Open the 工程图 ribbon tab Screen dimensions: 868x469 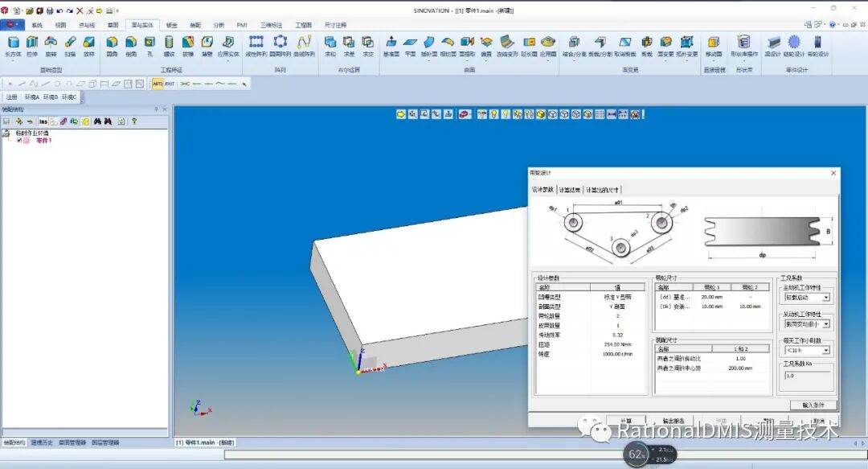(303, 25)
